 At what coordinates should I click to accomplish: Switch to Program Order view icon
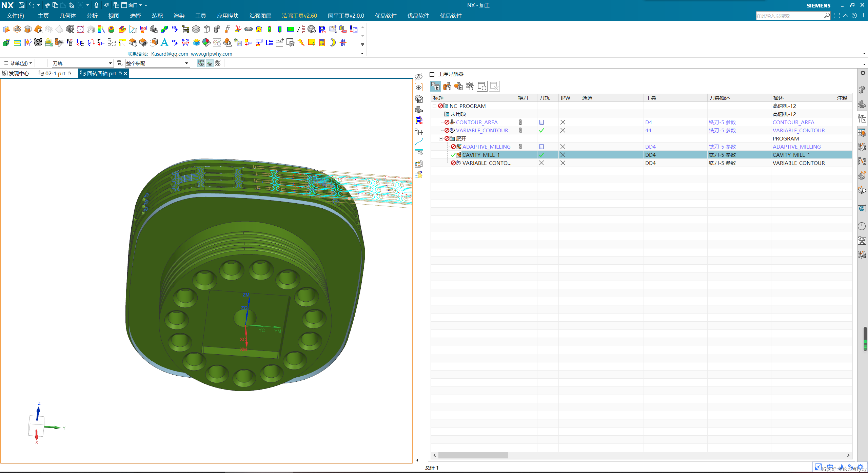pyautogui.click(x=435, y=86)
